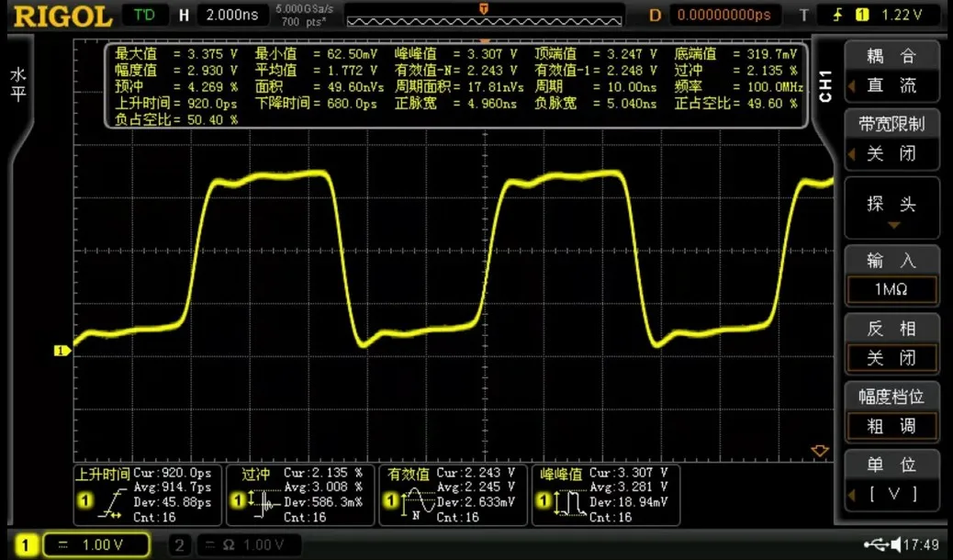Click the left arrow beside 带宽限制 关闭 value
Viewport: 953px width, 560px height.
(x=852, y=154)
